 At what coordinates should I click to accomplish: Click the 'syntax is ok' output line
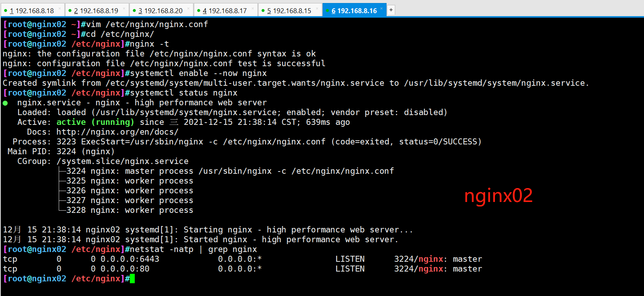pyautogui.click(x=159, y=54)
